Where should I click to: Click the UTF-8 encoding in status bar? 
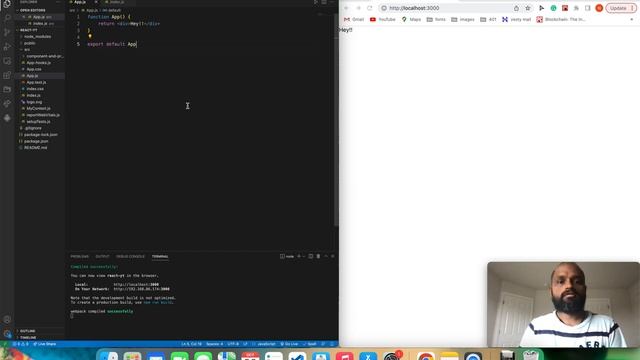coord(233,344)
